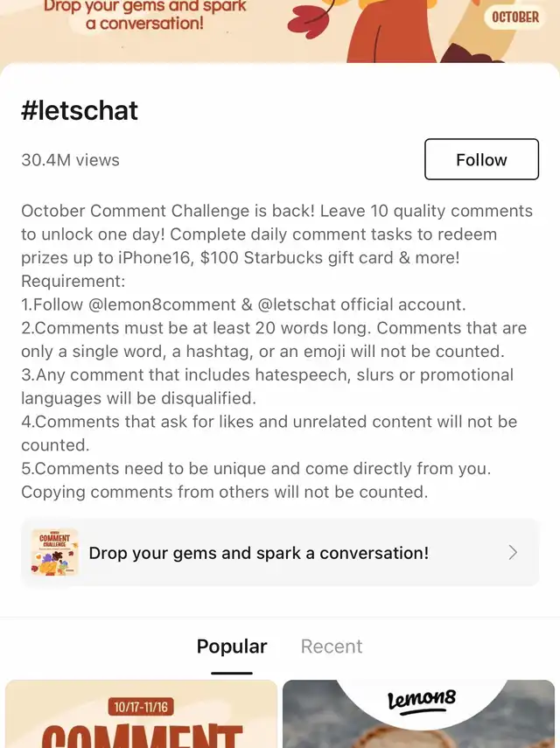The image size is (560, 748).
Task: Open the white campaign card's 'Drop your gems' text
Action: tap(259, 553)
